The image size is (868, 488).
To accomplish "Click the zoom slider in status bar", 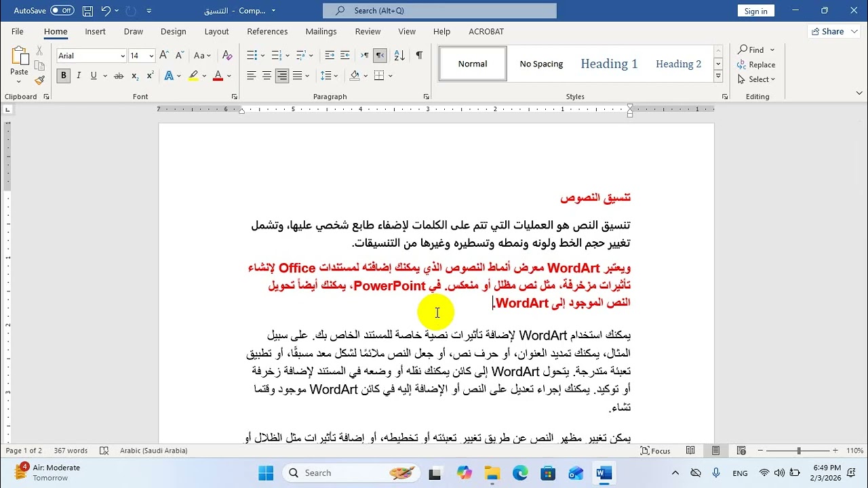I will pyautogui.click(x=799, y=451).
